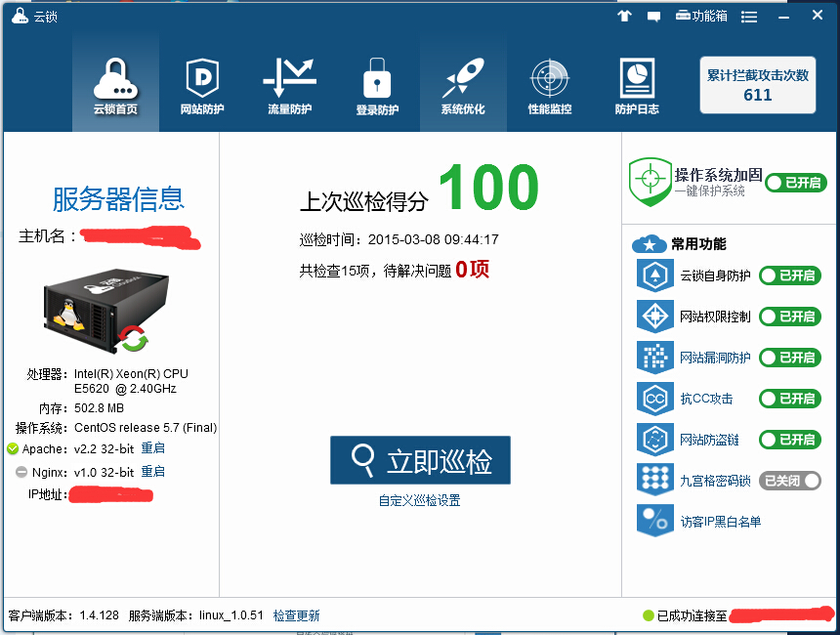This screenshot has height=635, width=840.
Task: Restart Apache using the 重启 link
Action: (152, 448)
